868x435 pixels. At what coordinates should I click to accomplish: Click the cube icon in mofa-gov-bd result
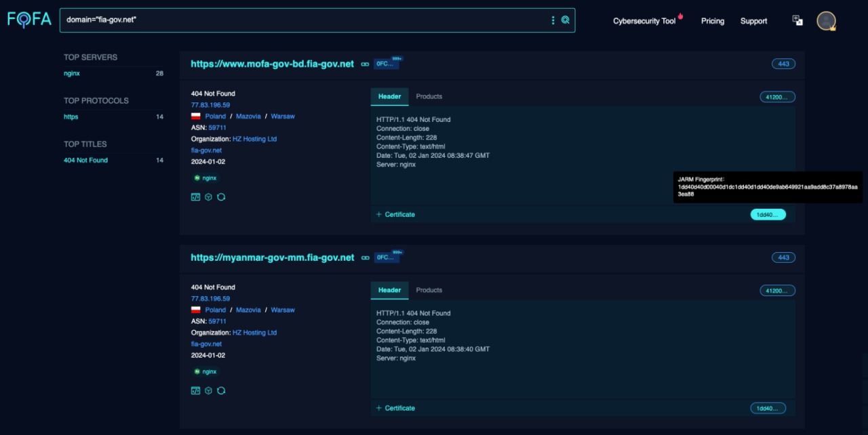209,197
